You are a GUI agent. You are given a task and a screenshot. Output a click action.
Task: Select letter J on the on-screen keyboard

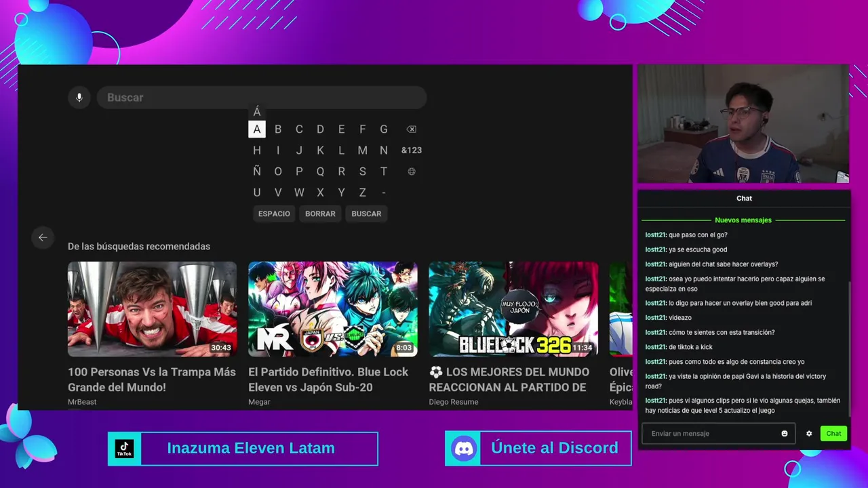tap(299, 150)
